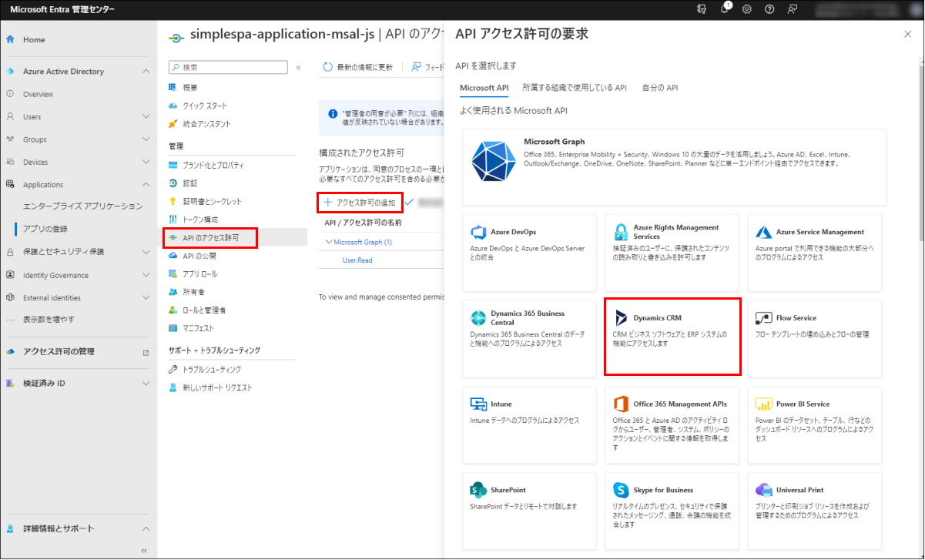Click the Azure Active Directory icon
This screenshot has height=560, width=925.
pos(10,71)
